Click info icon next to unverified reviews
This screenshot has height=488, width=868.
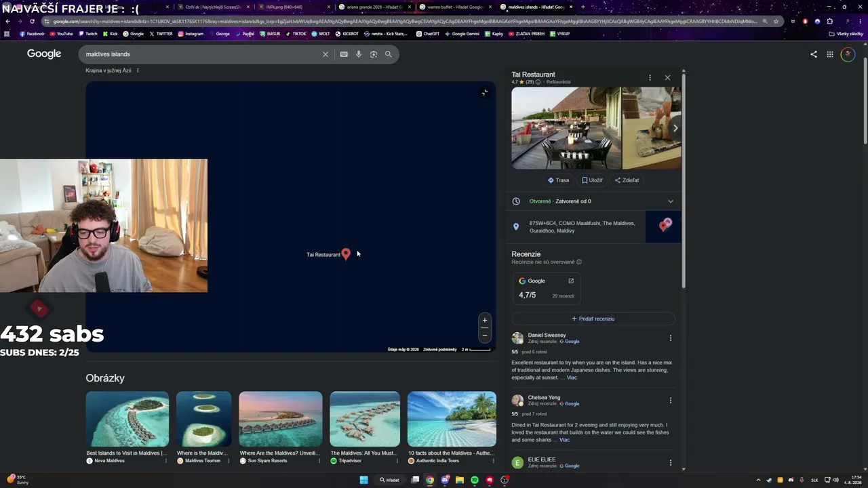point(578,262)
